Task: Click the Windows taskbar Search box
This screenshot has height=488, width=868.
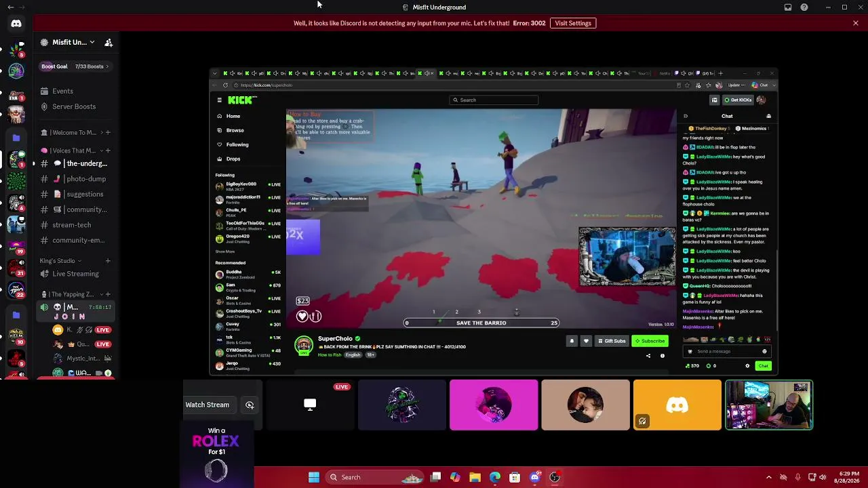Action: point(374,477)
